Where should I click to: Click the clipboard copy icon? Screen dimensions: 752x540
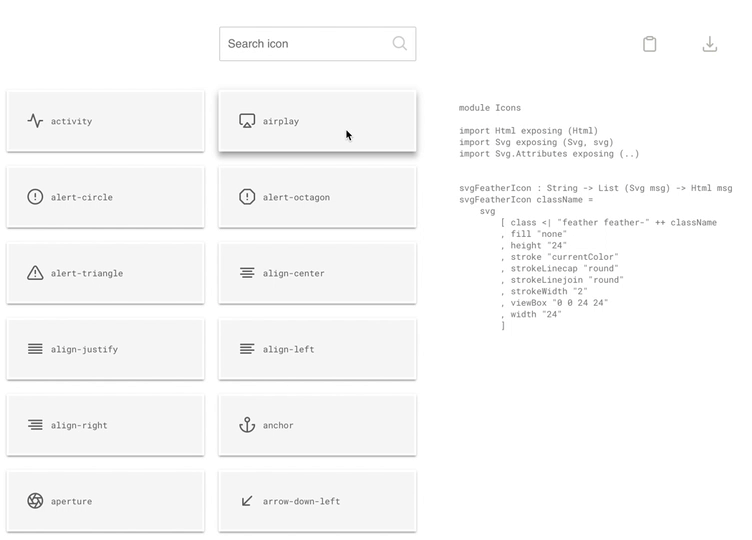coord(649,44)
